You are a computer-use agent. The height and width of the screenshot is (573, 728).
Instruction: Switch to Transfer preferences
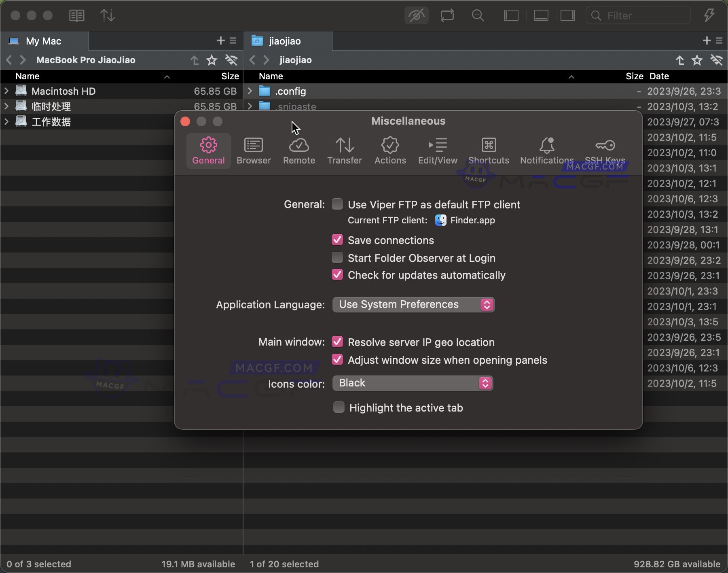pos(344,151)
